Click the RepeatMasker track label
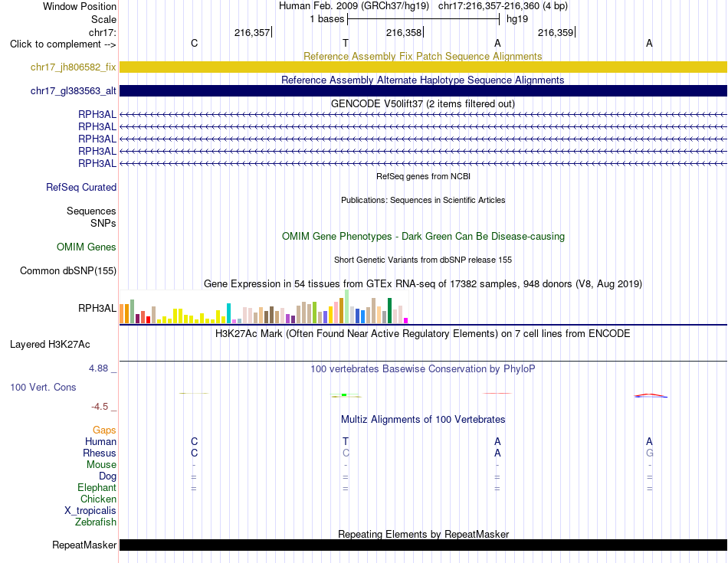The width and height of the screenshot is (728, 563). (84, 545)
